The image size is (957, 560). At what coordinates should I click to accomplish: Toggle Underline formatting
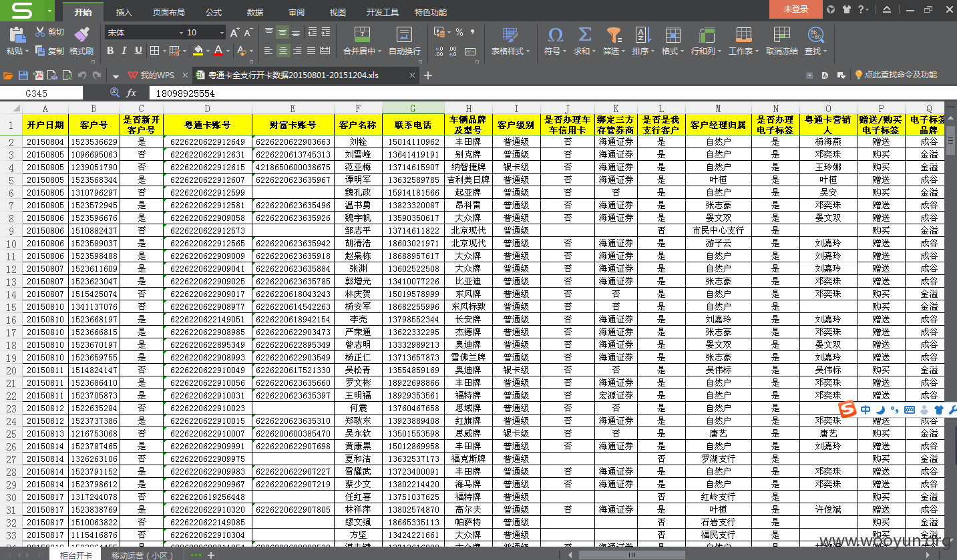pos(139,51)
